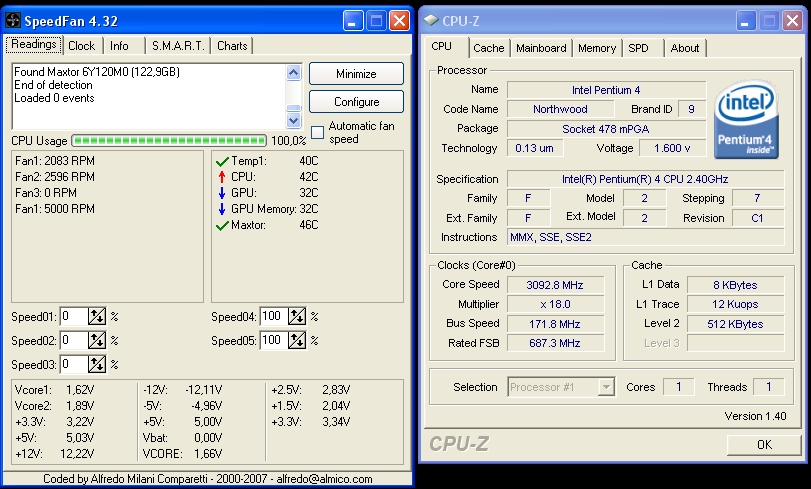The width and height of the screenshot is (811, 489).
Task: Adjust Speed02 with its spinner arrows
Action: tap(97, 340)
